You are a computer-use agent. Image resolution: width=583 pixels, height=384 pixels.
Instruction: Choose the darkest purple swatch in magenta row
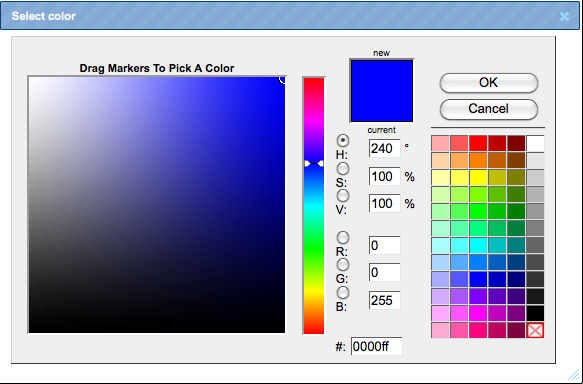click(x=516, y=313)
